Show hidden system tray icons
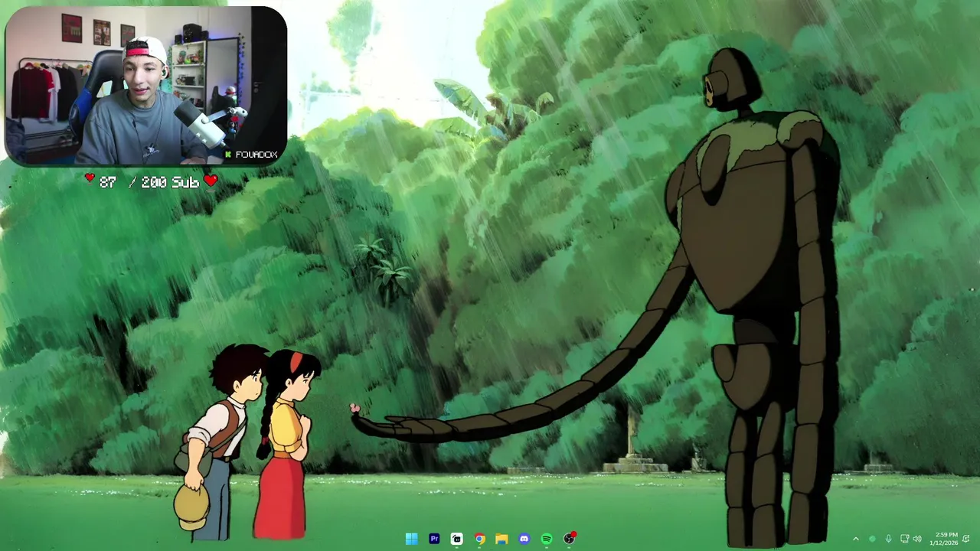 pos(856,539)
